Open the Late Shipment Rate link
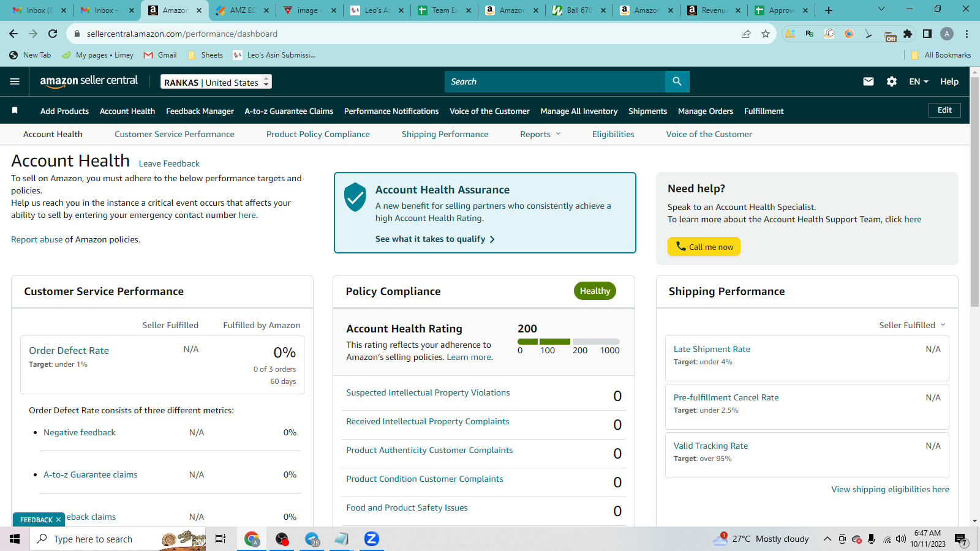Viewport: 980px width, 551px height. point(712,349)
